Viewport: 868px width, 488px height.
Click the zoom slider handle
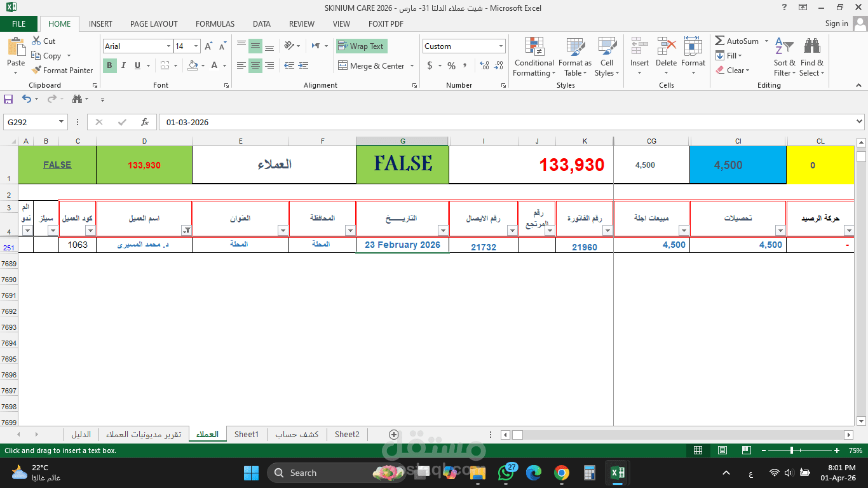coord(792,451)
